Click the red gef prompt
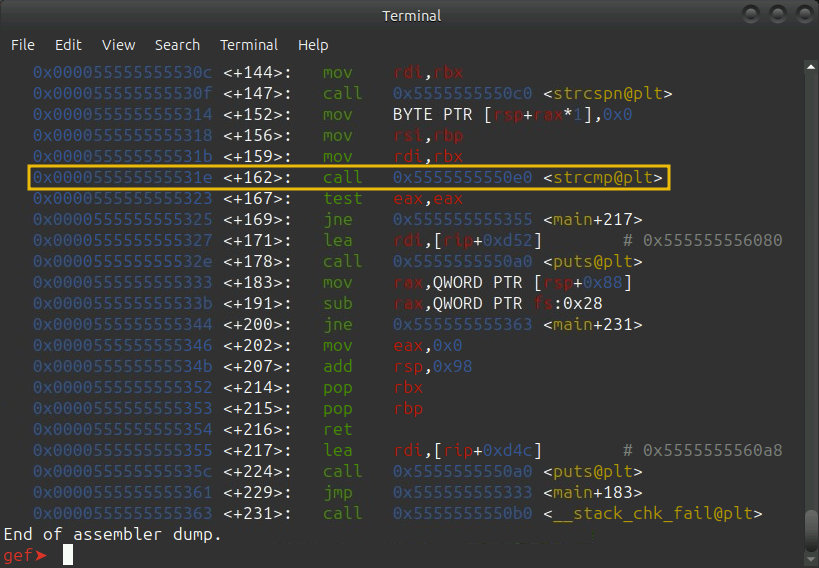The height and width of the screenshot is (568, 819). [x=25, y=555]
